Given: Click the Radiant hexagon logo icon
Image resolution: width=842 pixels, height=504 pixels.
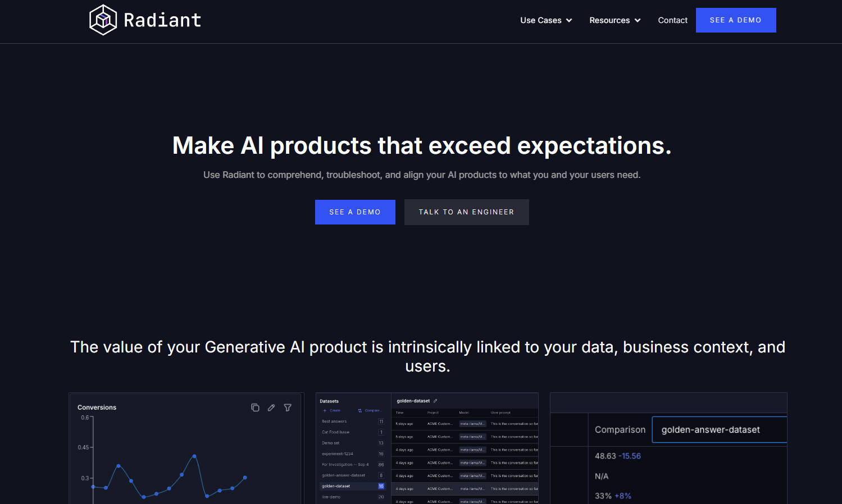Looking at the screenshot, I should (x=103, y=20).
